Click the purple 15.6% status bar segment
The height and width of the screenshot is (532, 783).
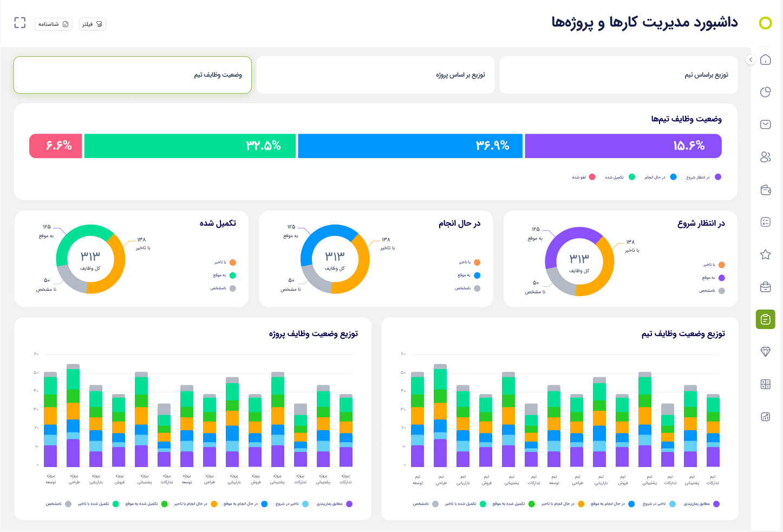click(x=623, y=146)
